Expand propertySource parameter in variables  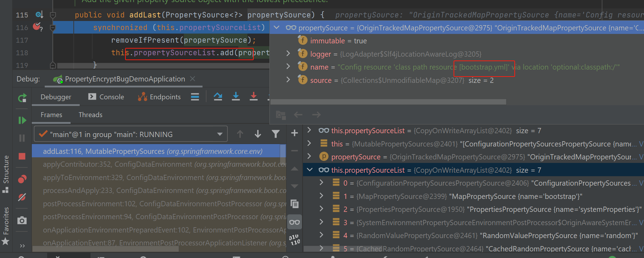click(309, 156)
